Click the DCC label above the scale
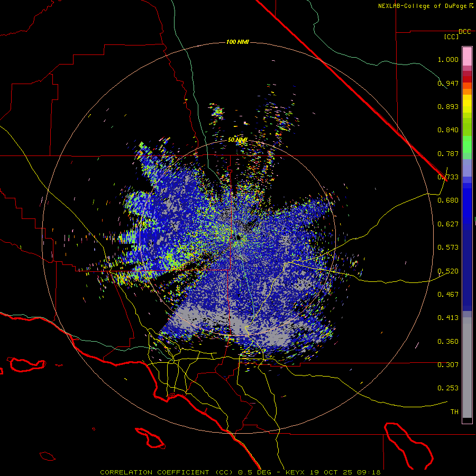The width and height of the screenshot is (476, 476). [465, 32]
